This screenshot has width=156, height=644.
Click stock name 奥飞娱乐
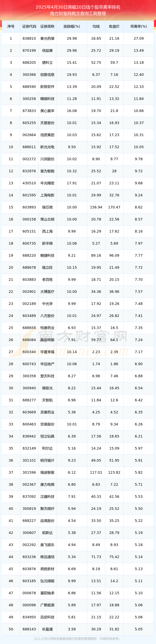tap(47, 545)
